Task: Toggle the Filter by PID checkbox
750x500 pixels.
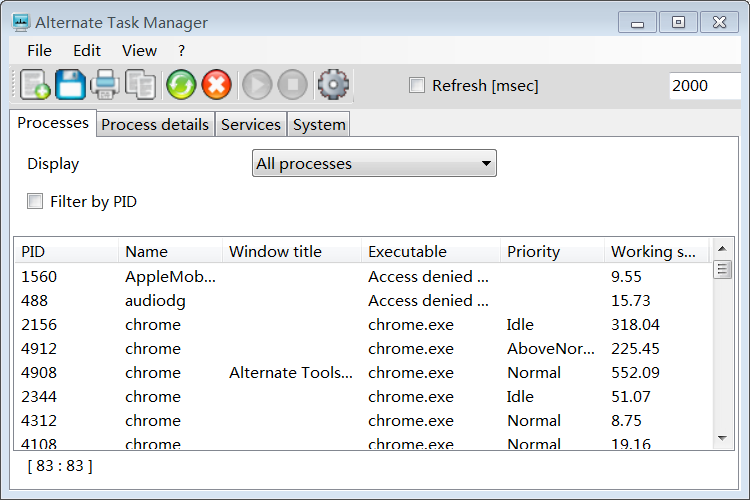Action: 35,201
